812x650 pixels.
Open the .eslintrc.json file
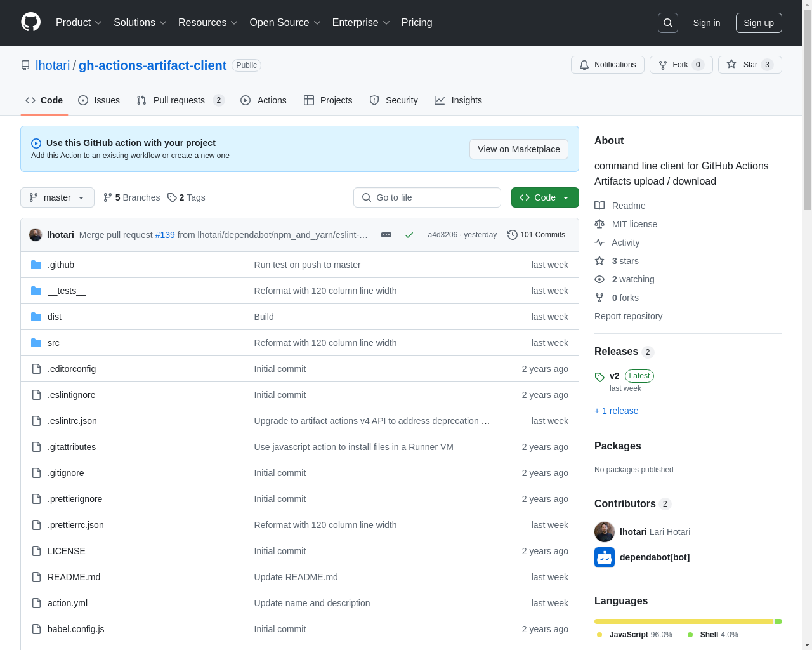72,421
